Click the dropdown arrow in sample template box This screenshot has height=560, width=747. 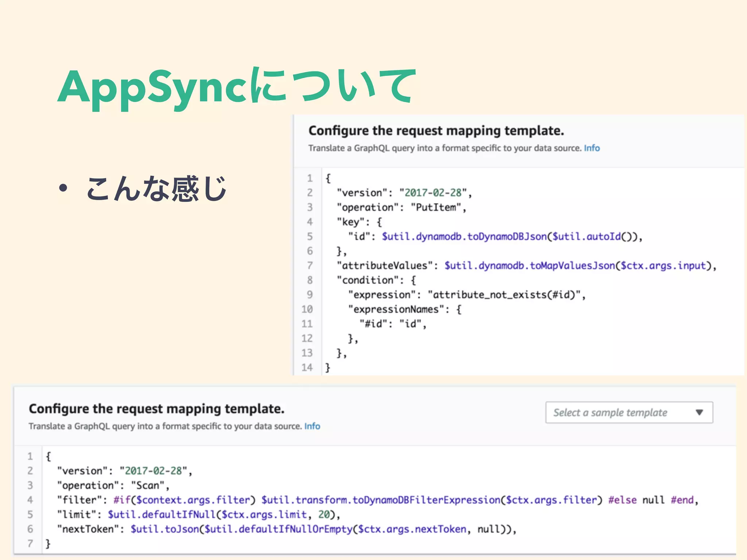click(699, 412)
